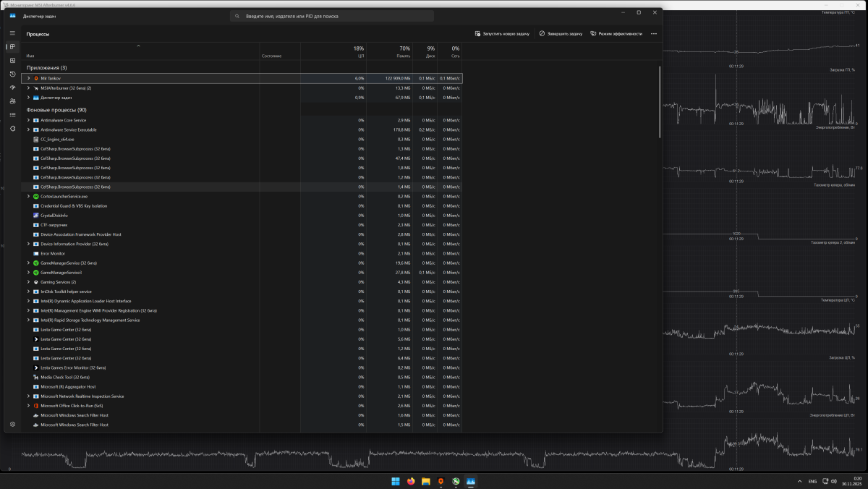Image resolution: width=868 pixels, height=489 pixels.
Task: Expand the Mir Tankov process group
Action: pos(28,78)
